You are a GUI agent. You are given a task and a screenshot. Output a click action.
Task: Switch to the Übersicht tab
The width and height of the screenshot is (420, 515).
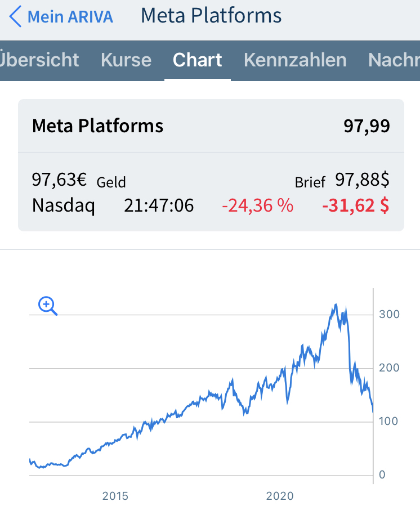[39, 59]
